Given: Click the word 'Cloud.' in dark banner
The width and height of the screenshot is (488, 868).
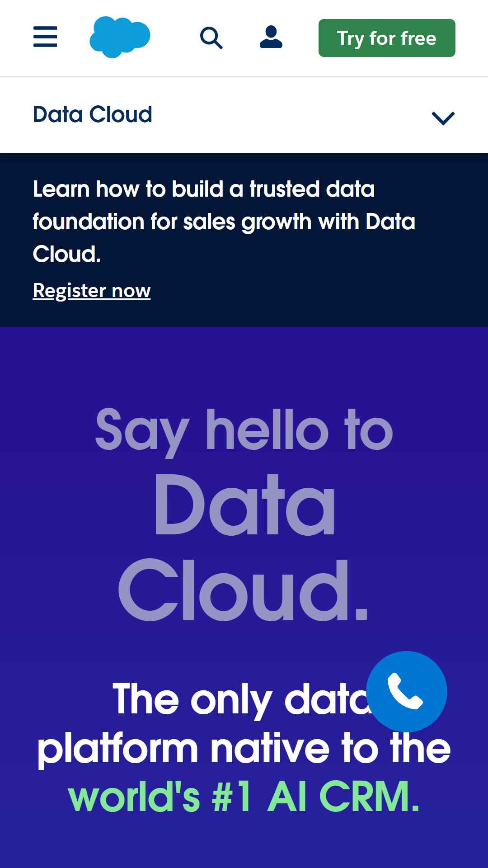Looking at the screenshot, I should pyautogui.click(x=67, y=254).
